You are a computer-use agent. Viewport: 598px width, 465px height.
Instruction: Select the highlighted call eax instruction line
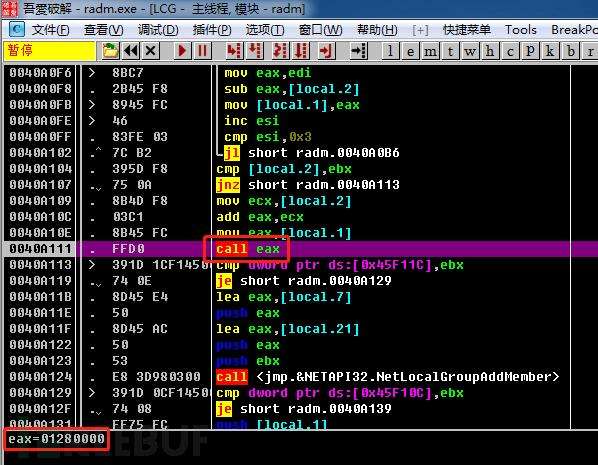[299, 249]
